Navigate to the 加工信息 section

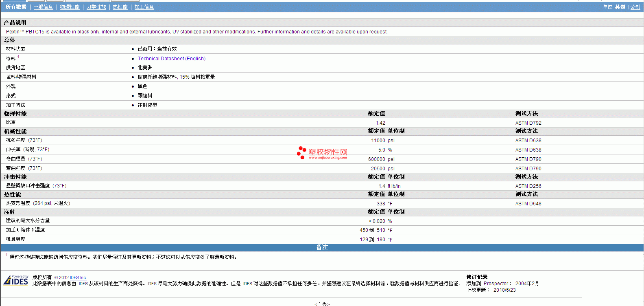tap(144, 7)
